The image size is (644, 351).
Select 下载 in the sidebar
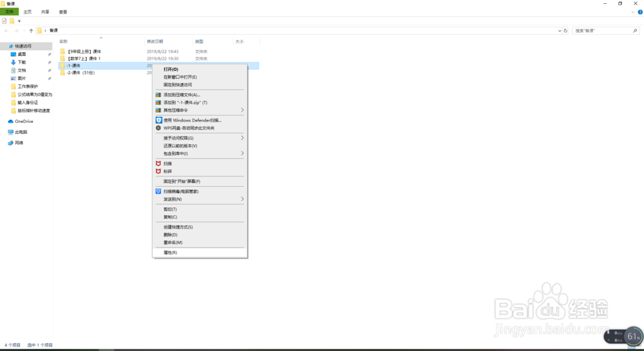22,62
